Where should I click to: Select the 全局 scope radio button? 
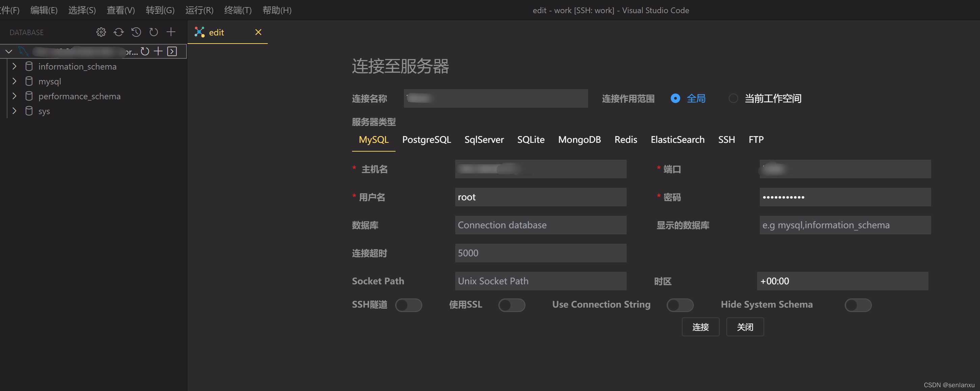[675, 99]
